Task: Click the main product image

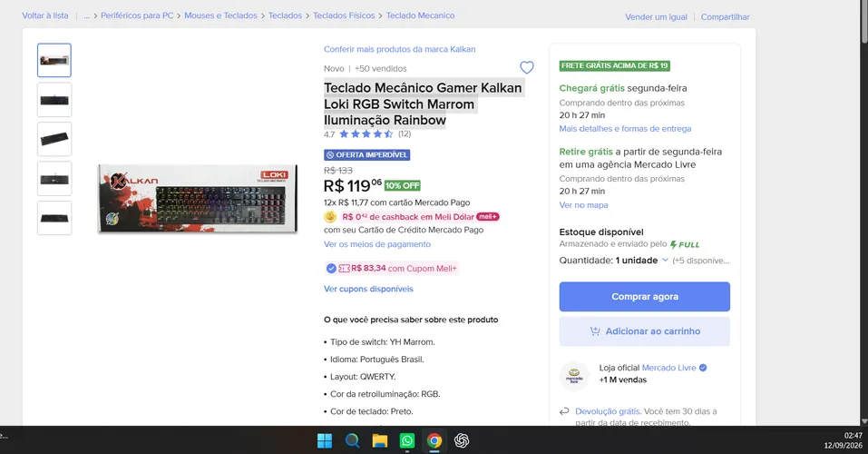Action: (x=198, y=199)
